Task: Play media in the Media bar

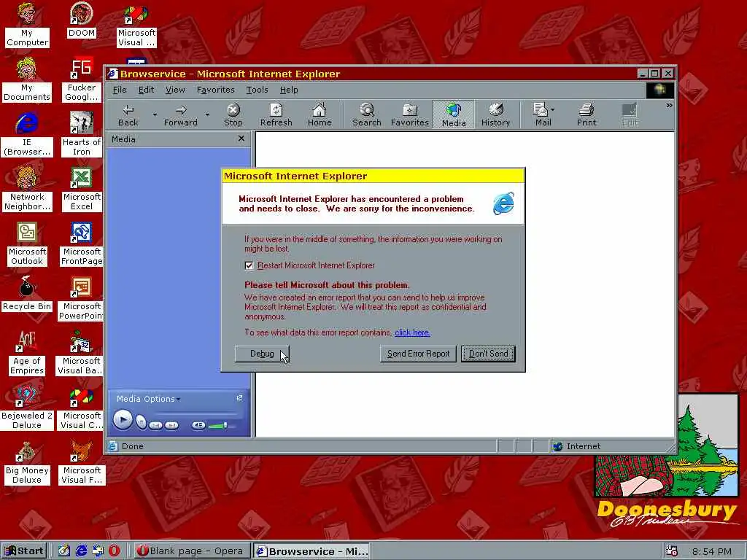Action: pyautogui.click(x=123, y=420)
